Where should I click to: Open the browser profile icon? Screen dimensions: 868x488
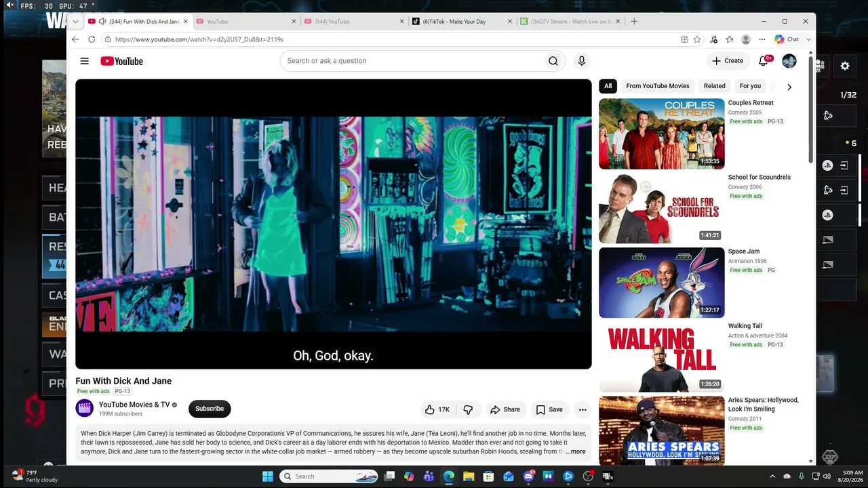point(746,39)
